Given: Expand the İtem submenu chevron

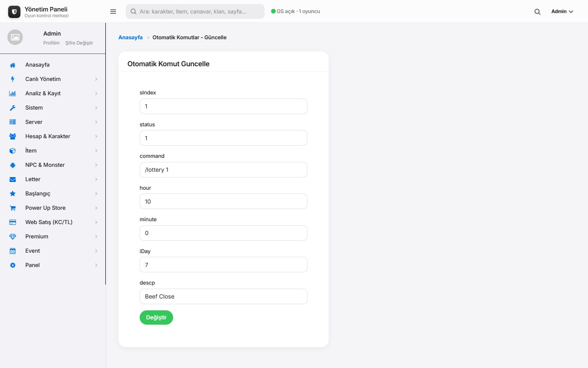Looking at the screenshot, I should pyautogui.click(x=96, y=151).
